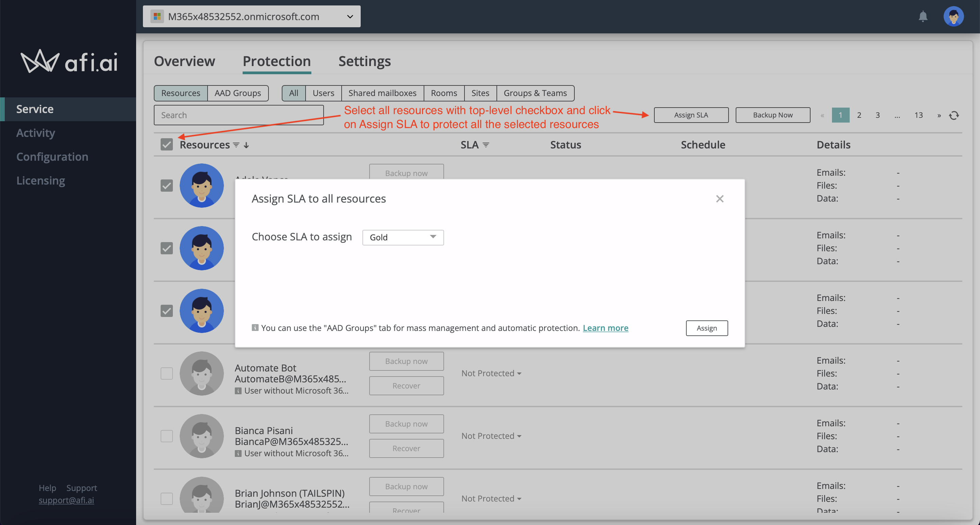Open Activity in the sidebar
The height and width of the screenshot is (525, 980).
[36, 133]
